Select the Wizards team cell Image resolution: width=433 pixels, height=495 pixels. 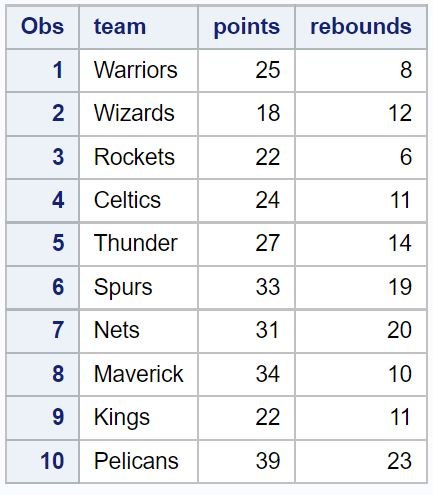tap(138, 114)
